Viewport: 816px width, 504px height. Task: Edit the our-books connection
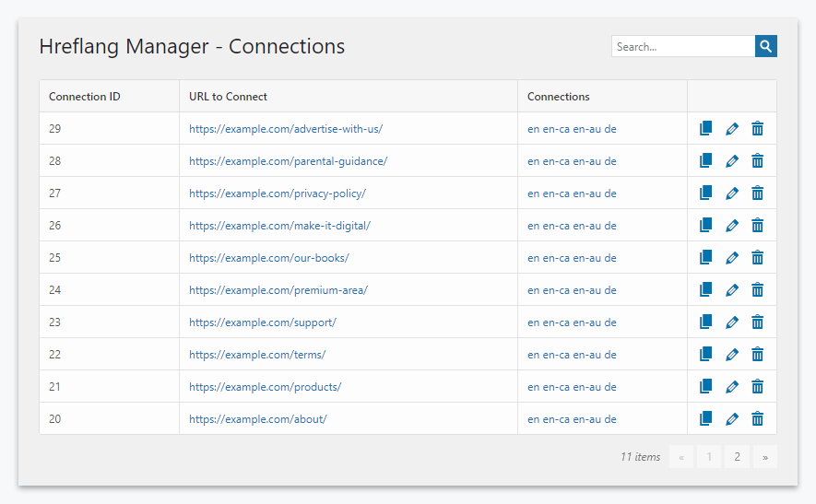tap(732, 258)
